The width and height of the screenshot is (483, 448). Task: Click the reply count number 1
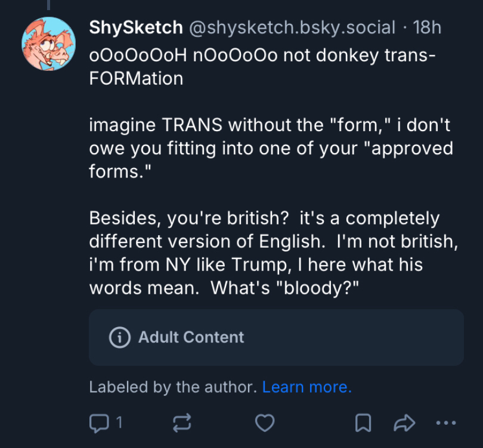coord(119,423)
